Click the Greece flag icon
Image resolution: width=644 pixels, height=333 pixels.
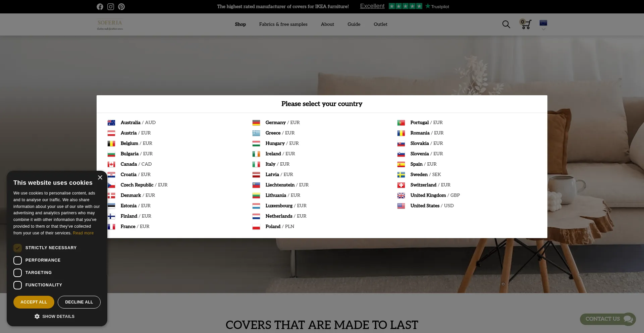click(256, 133)
